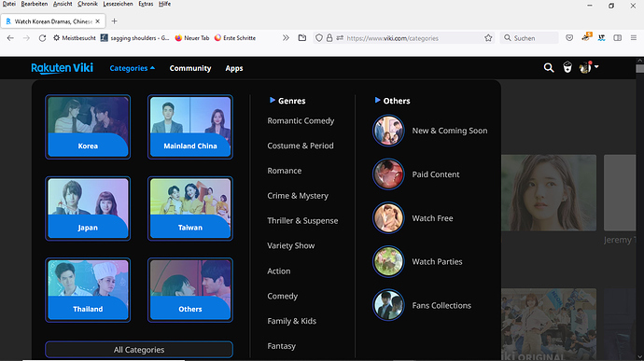Screen dimensions: 644x361
Task: Open the Romantic Comedy genre
Action: coord(301,120)
